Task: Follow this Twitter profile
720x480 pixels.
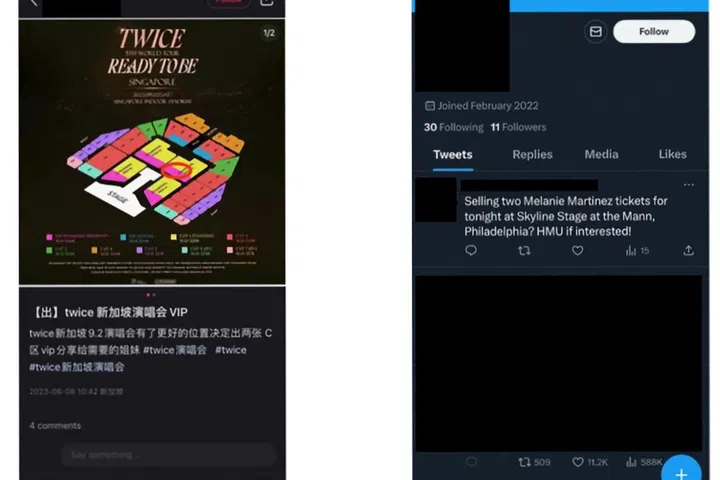Action: point(654,32)
